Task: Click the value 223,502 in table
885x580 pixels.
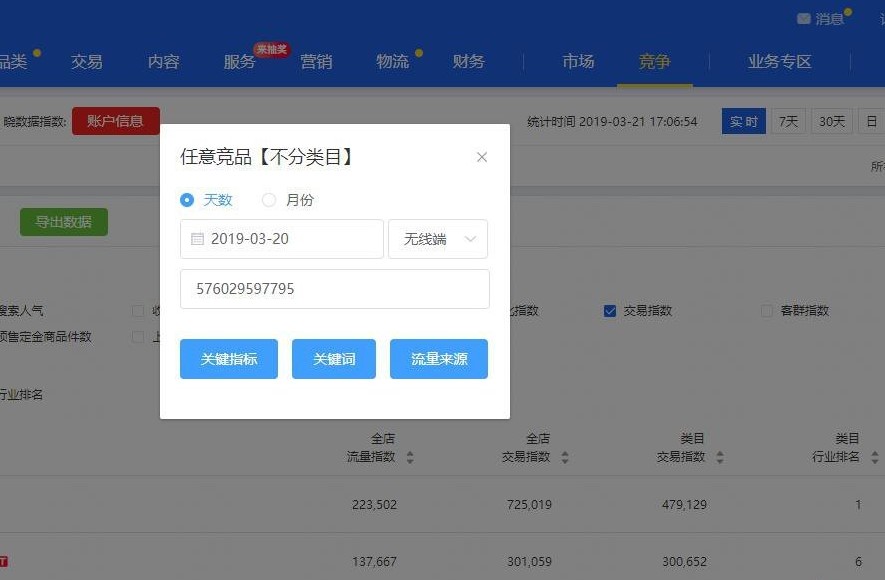Action: tap(374, 504)
